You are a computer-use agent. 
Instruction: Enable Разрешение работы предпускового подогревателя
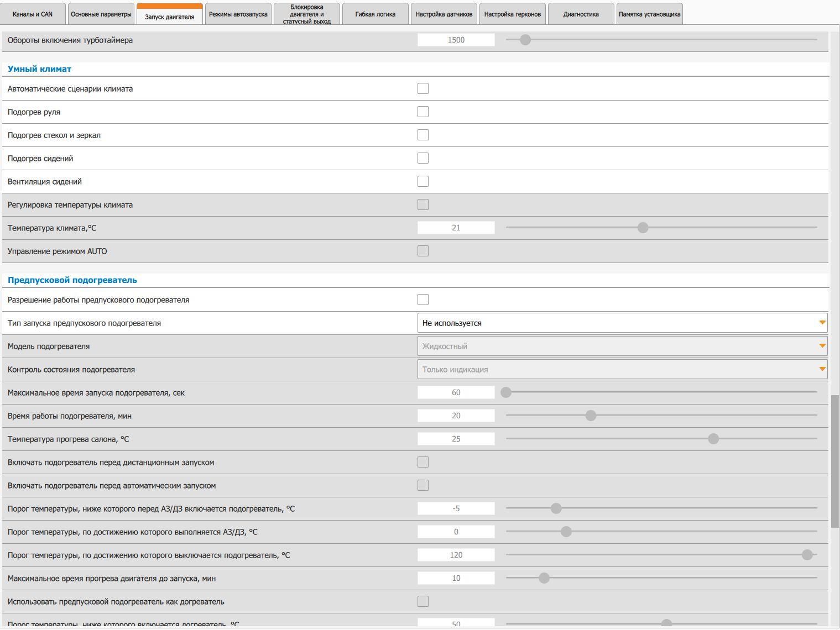423,300
